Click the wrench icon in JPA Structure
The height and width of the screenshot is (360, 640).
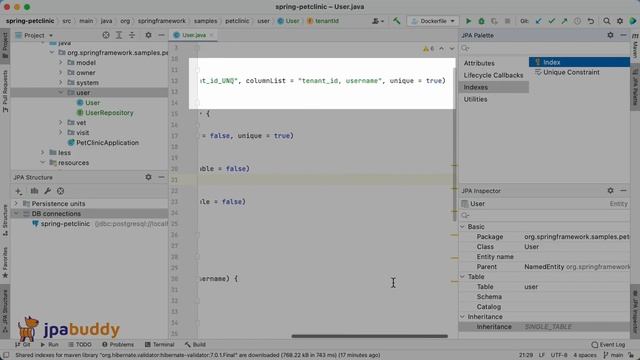pos(47,191)
